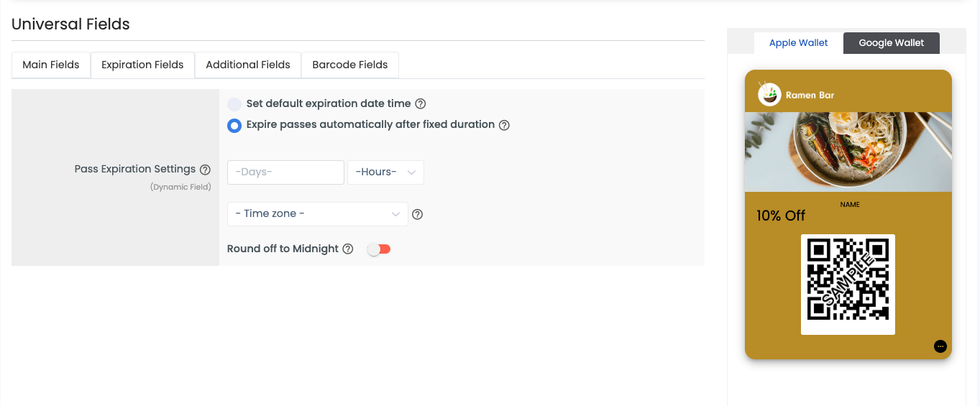Switch to the Expiration Fields tab
The width and height of the screenshot is (980, 406).
(142, 65)
